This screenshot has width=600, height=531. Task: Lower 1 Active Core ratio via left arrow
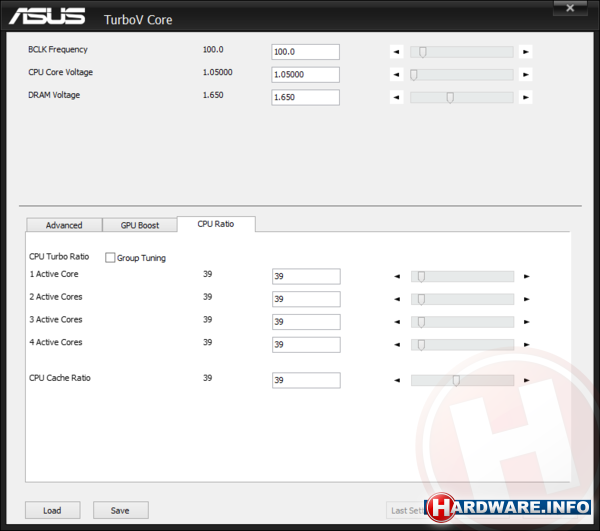coord(397,276)
